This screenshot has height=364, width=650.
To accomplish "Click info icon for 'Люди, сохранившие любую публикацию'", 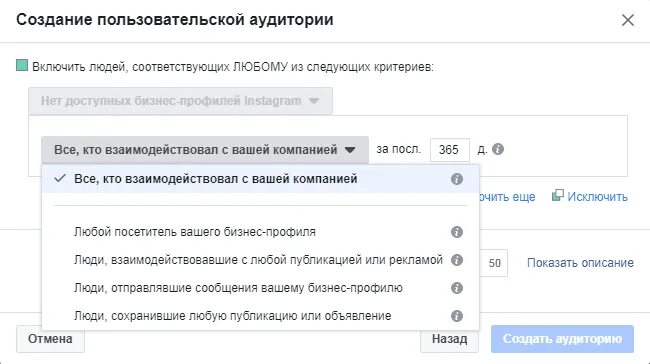I will [456, 316].
